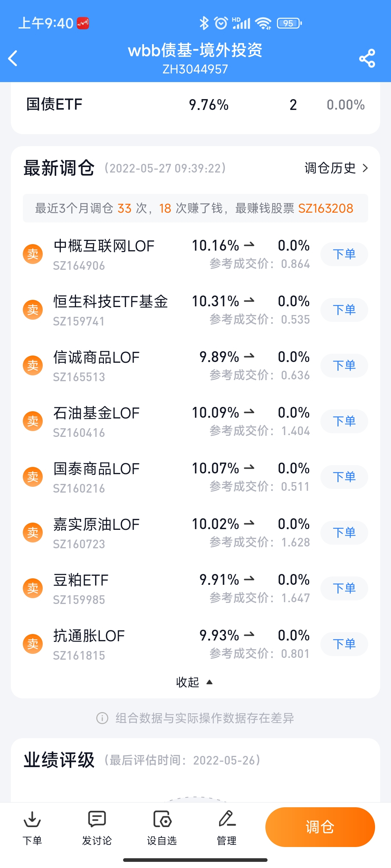This screenshot has height=868, width=391.
Task: Tap the back arrow icon
Action: click(x=13, y=58)
